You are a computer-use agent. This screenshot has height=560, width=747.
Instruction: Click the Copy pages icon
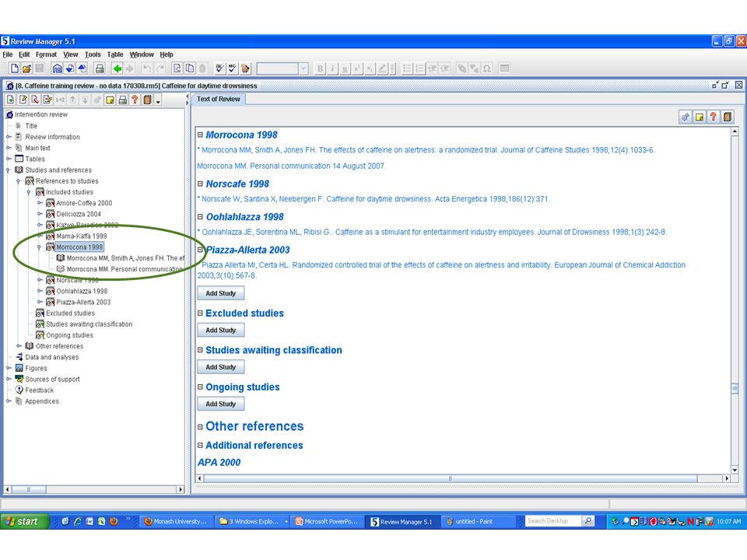[190, 68]
